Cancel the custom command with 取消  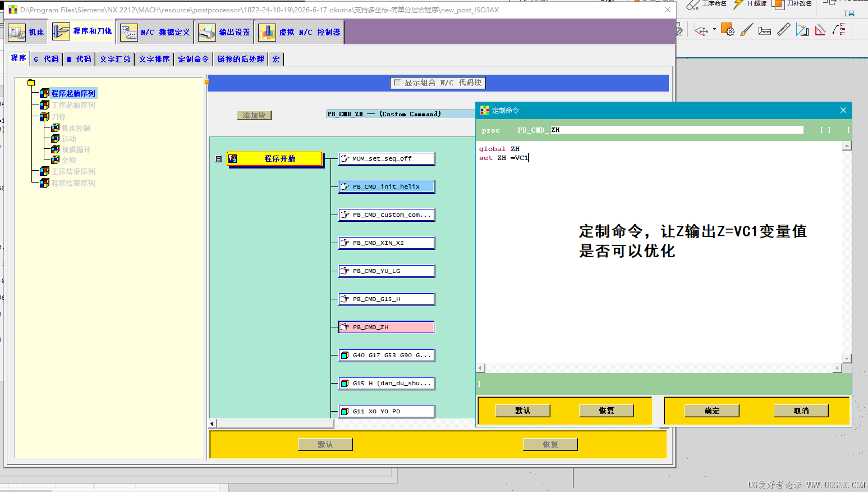pyautogui.click(x=801, y=411)
